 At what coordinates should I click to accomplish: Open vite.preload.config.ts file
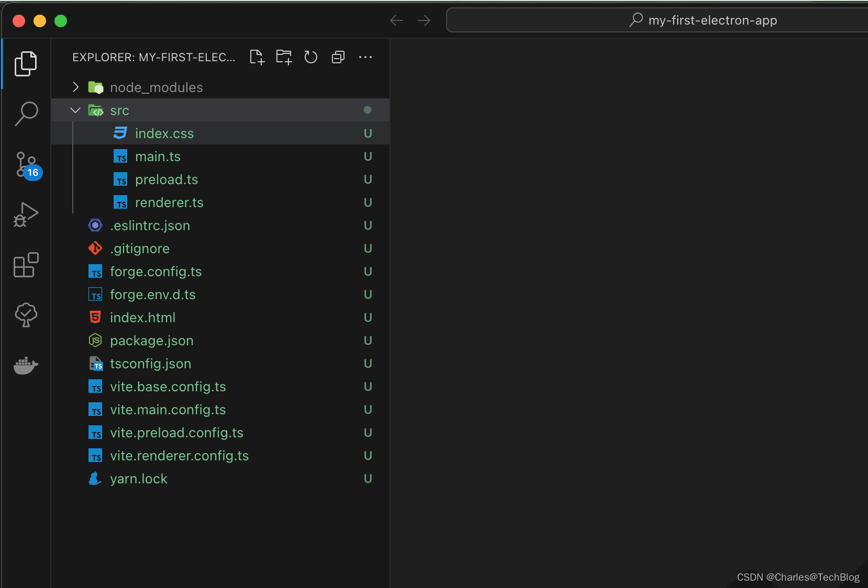click(220, 433)
